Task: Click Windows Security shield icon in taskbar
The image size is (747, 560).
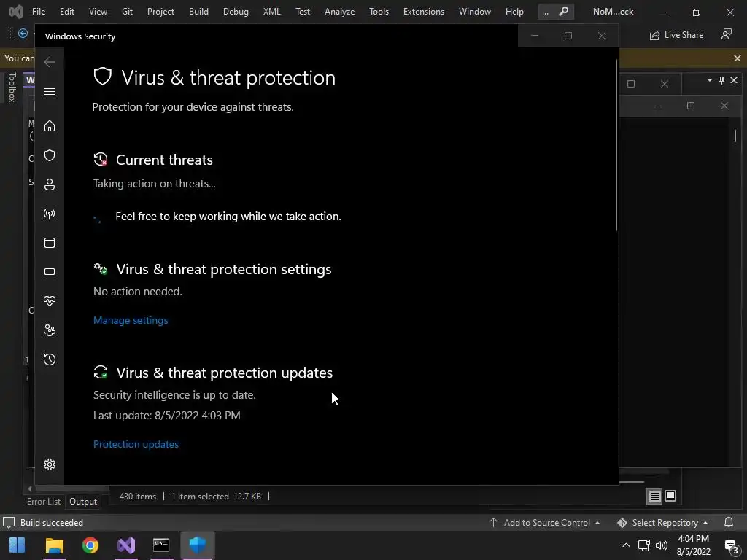Action: click(197, 545)
